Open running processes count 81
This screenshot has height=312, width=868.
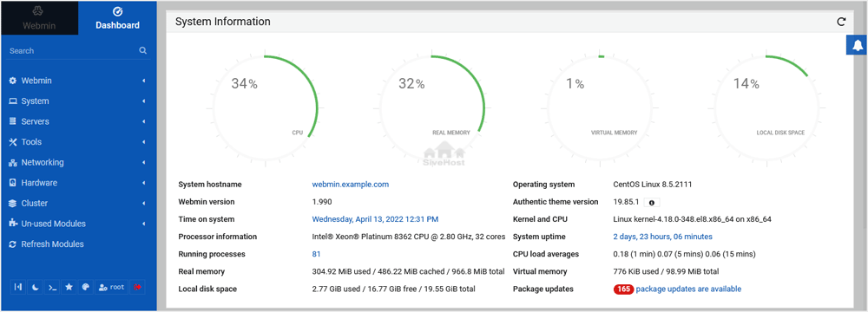316,254
